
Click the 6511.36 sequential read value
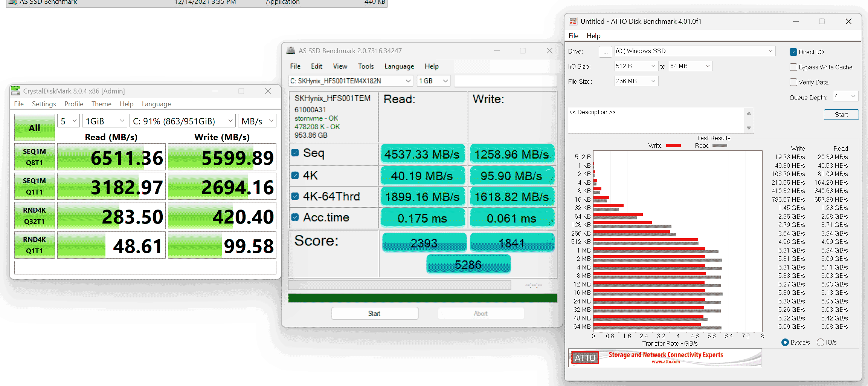[x=111, y=157]
